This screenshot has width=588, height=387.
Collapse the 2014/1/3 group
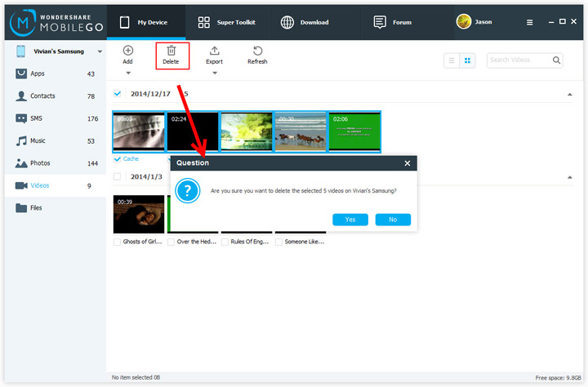[570, 177]
